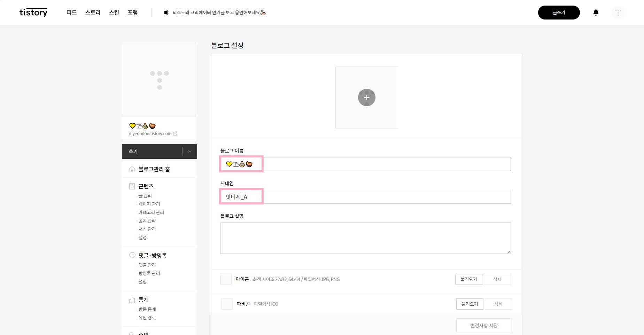Click the 닉네임 input field
This screenshot has height=335, width=644.
point(366,197)
